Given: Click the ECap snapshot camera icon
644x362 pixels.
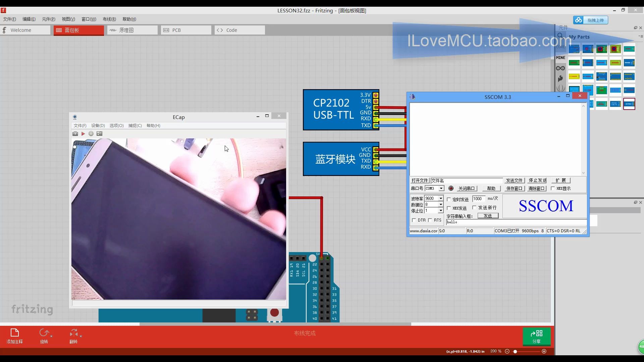Looking at the screenshot, I should 75,134.
